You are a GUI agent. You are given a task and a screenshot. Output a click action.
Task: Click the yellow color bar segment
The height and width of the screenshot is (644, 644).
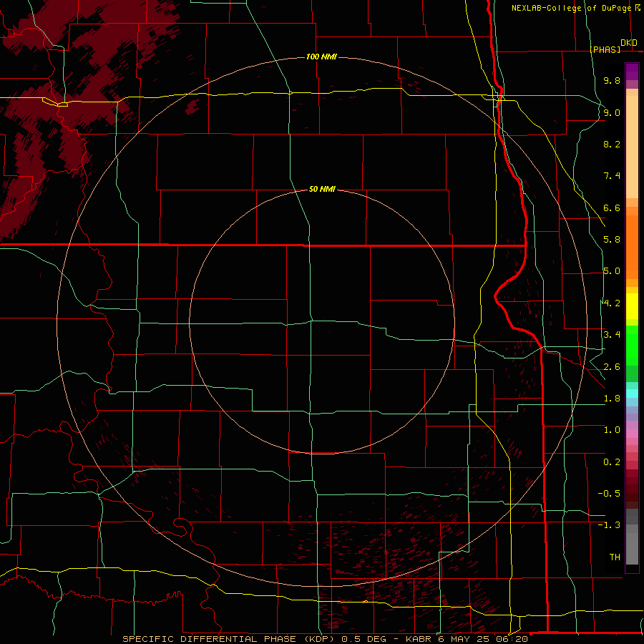click(632, 306)
